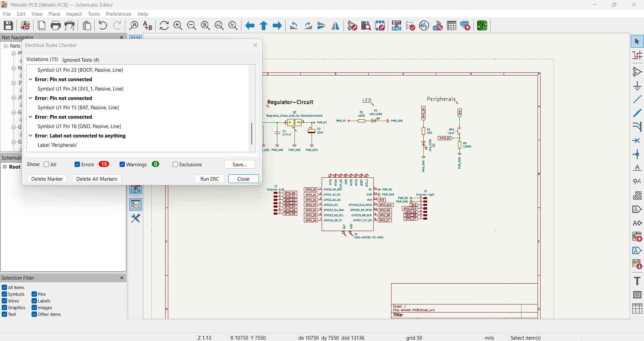Select the Add Text tool

(637, 281)
